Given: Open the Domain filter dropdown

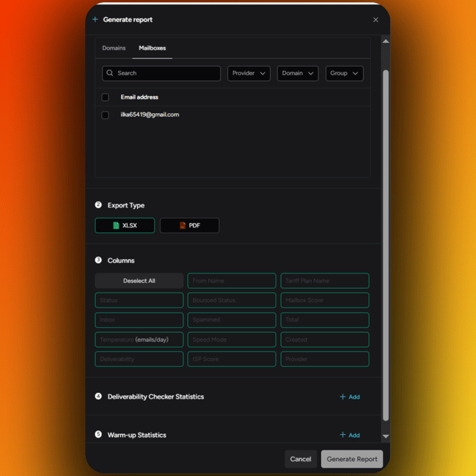Looking at the screenshot, I should click(298, 73).
